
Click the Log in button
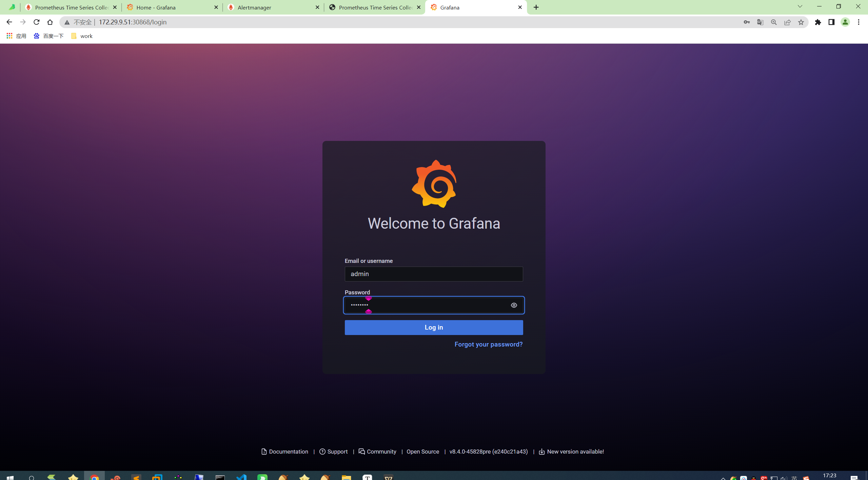pos(434,327)
